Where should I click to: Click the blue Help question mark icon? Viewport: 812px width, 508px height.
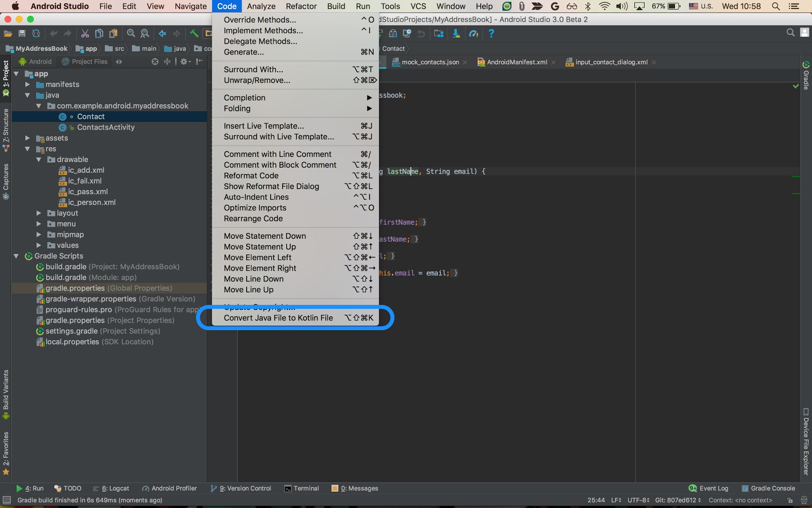pyautogui.click(x=491, y=34)
